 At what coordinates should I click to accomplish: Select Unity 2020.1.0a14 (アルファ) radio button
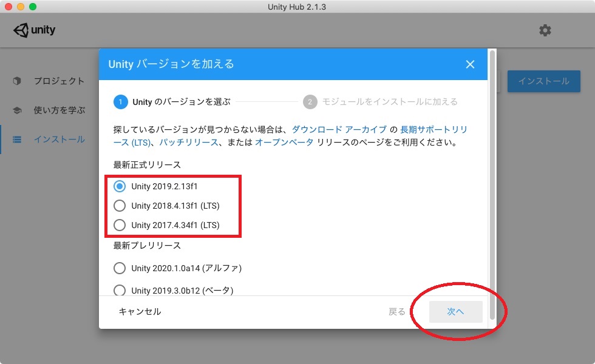120,268
